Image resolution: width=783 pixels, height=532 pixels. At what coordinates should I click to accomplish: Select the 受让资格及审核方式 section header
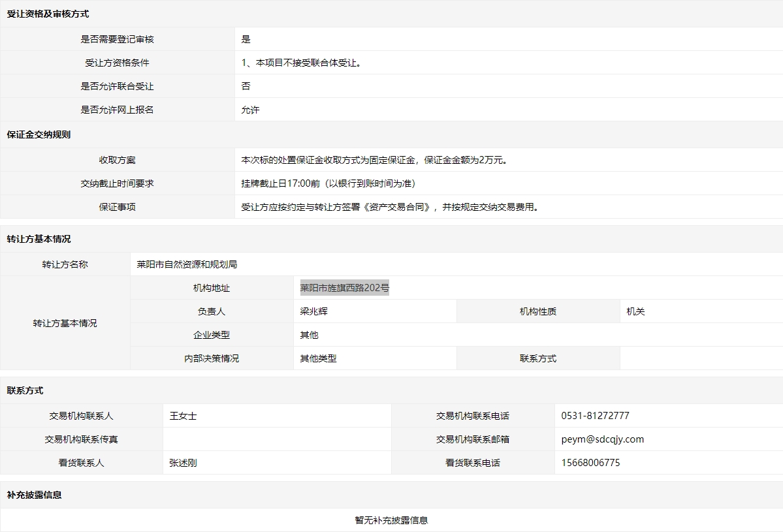[48, 14]
